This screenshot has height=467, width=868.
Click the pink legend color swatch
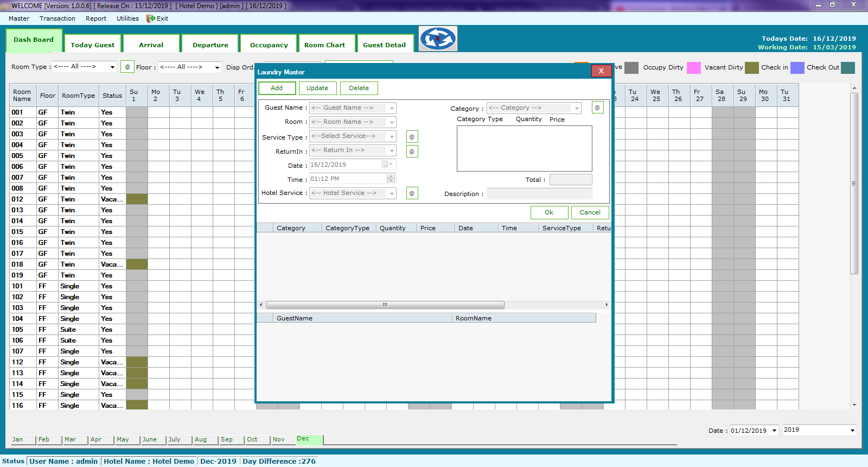coord(693,67)
